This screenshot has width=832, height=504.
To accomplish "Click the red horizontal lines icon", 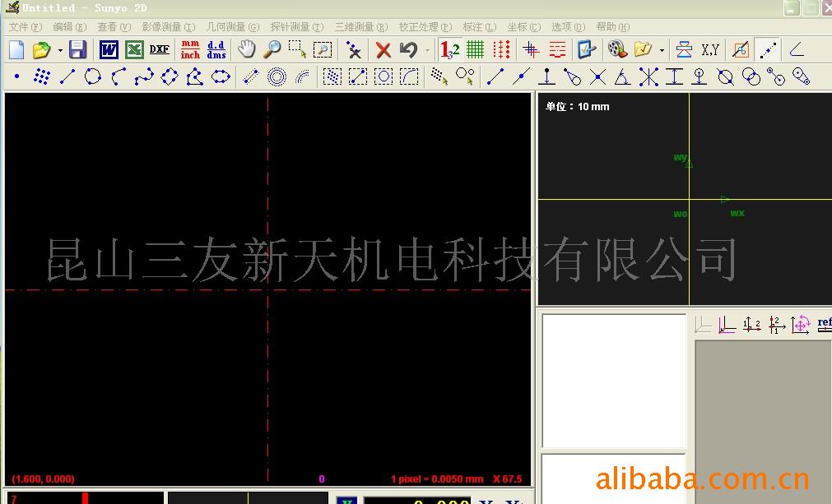I will [x=557, y=50].
